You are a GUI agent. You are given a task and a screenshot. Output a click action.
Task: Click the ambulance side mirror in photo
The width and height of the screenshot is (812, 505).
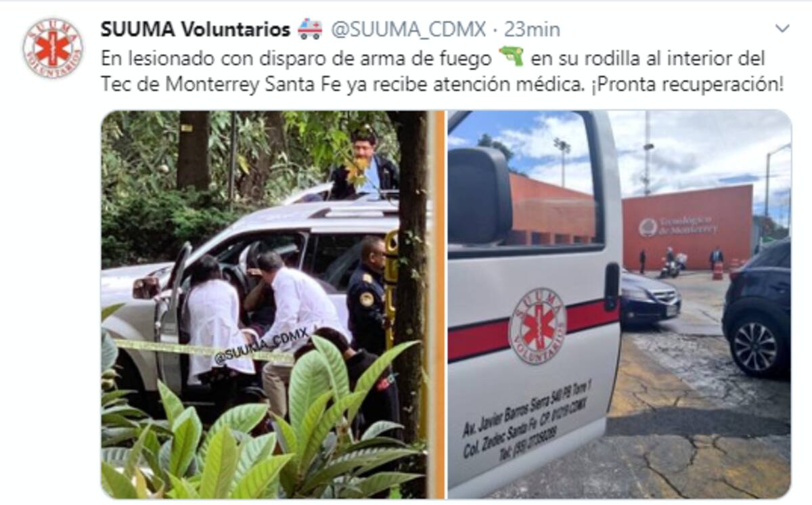click(x=480, y=197)
